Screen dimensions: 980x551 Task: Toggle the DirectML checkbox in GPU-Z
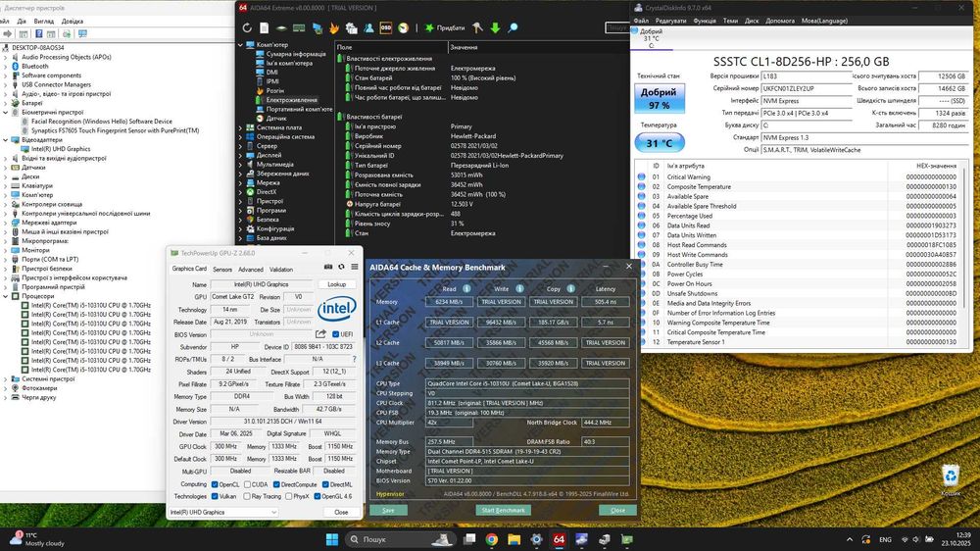(325, 484)
